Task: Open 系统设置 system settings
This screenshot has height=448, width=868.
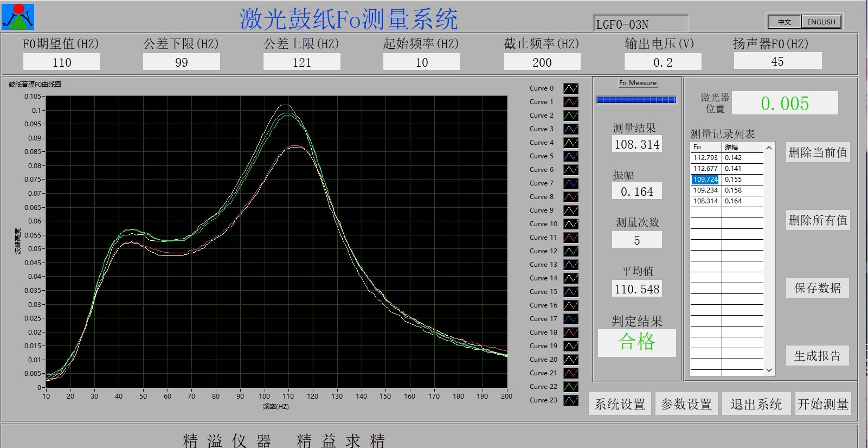Action: [x=620, y=404]
